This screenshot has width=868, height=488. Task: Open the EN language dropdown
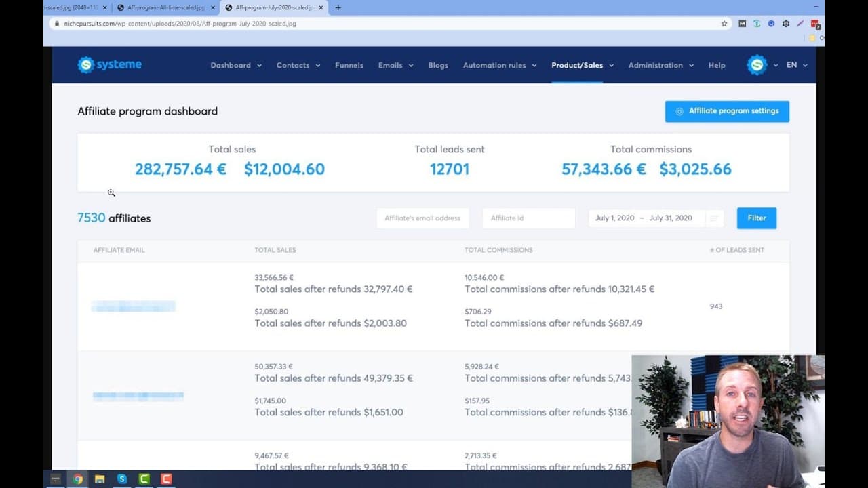(x=797, y=65)
